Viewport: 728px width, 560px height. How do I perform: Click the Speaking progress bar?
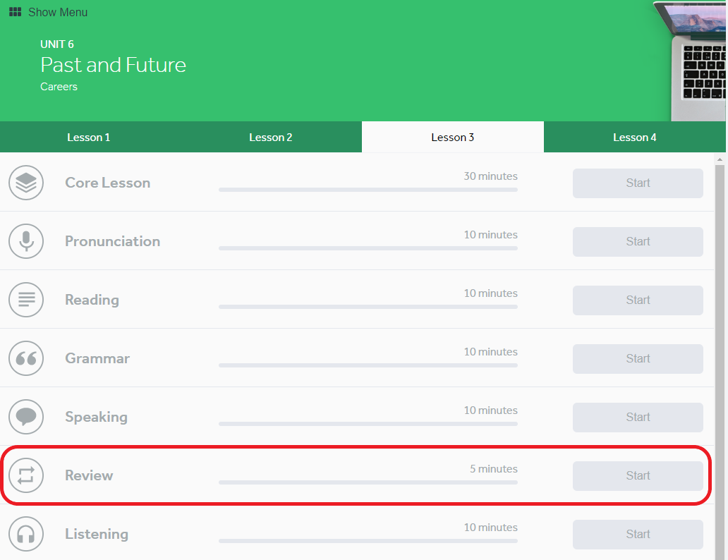point(368,424)
